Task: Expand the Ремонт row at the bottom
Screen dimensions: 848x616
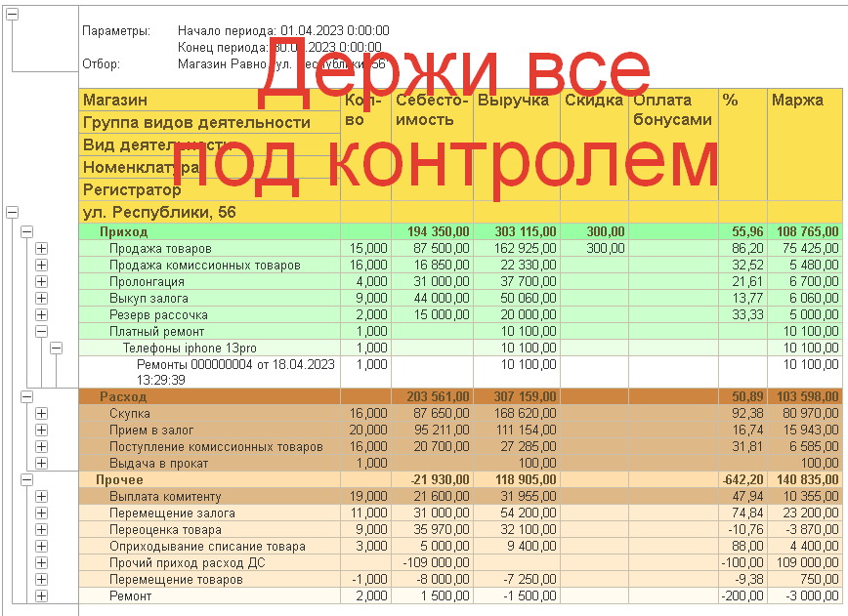Action: 41,596
